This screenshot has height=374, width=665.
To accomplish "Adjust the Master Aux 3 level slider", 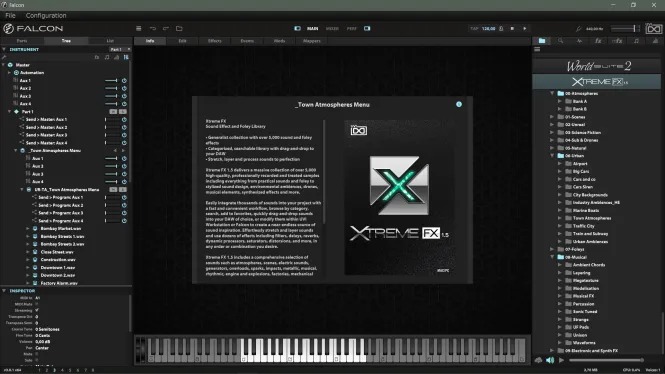I will tap(111, 96).
